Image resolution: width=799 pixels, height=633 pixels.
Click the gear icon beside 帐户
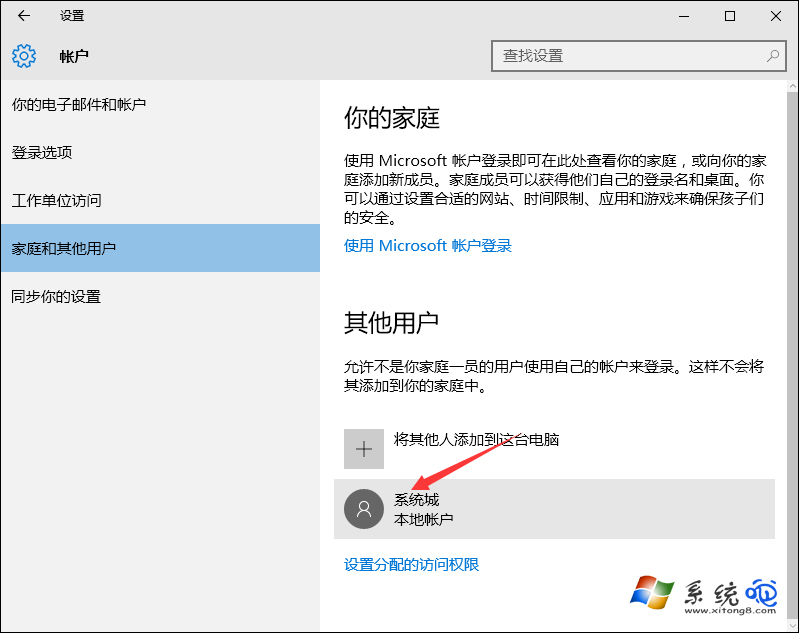click(x=24, y=56)
